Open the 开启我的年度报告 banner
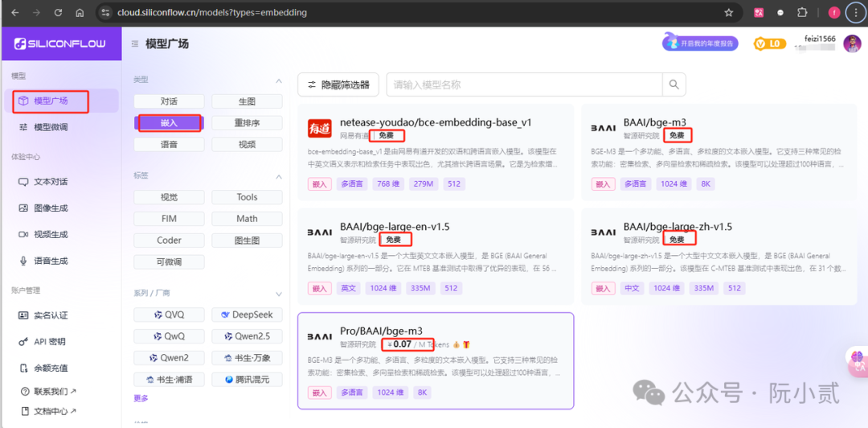Viewport: 868px width, 428px height. [700, 43]
